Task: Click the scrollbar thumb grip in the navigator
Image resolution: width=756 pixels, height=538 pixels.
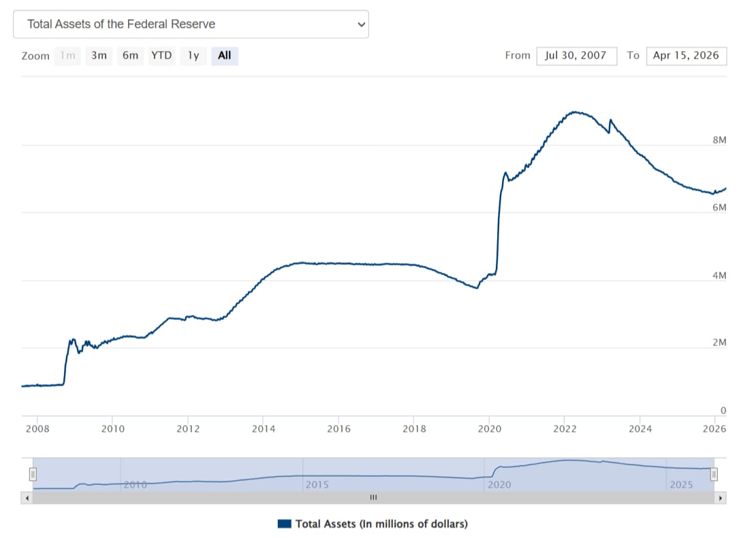Action: pos(373,498)
